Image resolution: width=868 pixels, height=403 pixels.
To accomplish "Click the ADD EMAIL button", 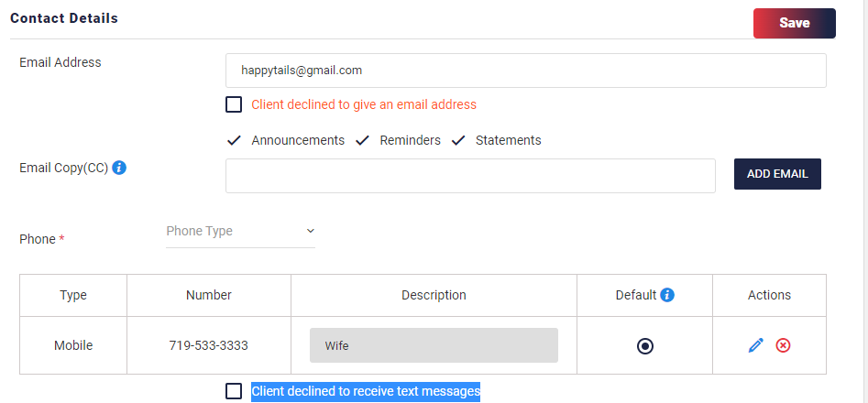I will tap(777, 174).
